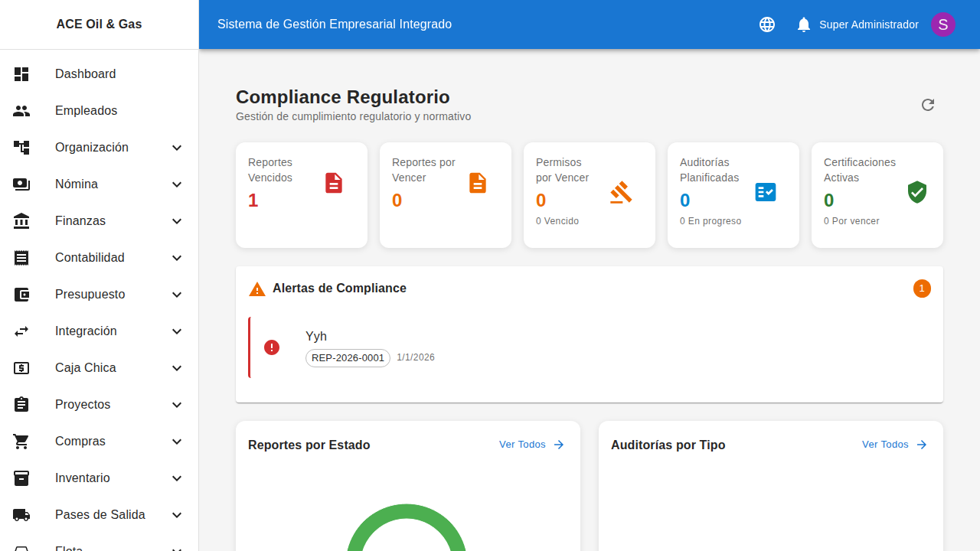The image size is (980, 551).
Task: Open the Contabilidad menu
Action: pos(90,257)
